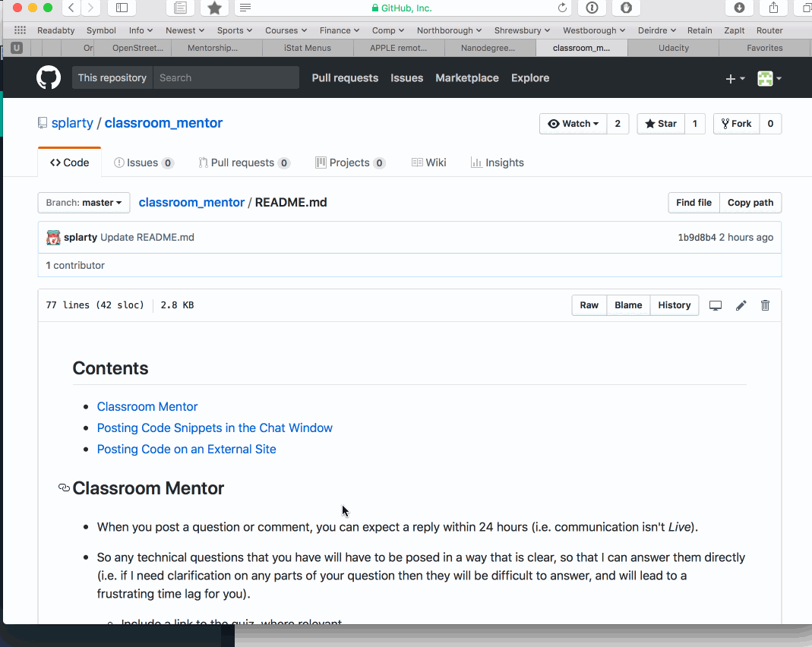Expand the Finance bookmarks folder
812x647 pixels.
(x=340, y=30)
